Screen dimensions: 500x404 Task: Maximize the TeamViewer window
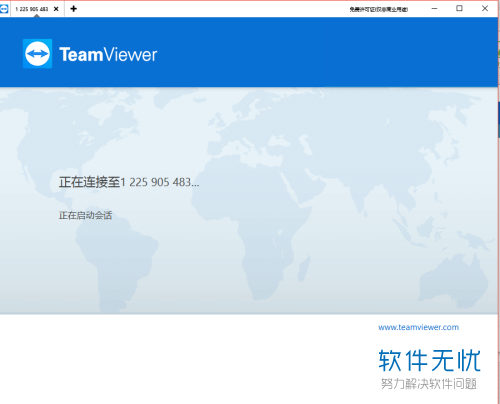[x=459, y=8]
